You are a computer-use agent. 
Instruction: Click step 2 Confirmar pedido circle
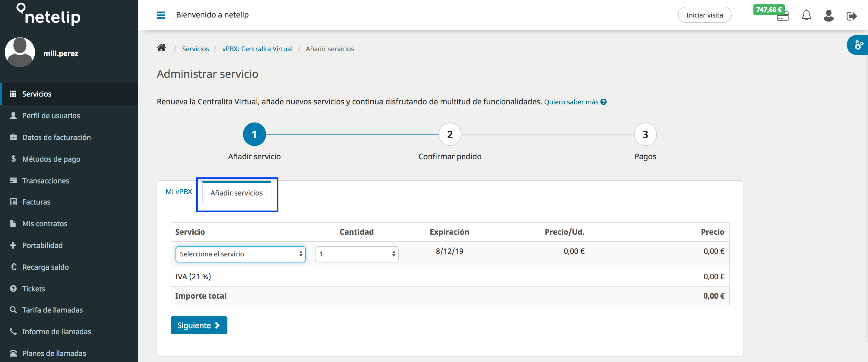click(450, 134)
